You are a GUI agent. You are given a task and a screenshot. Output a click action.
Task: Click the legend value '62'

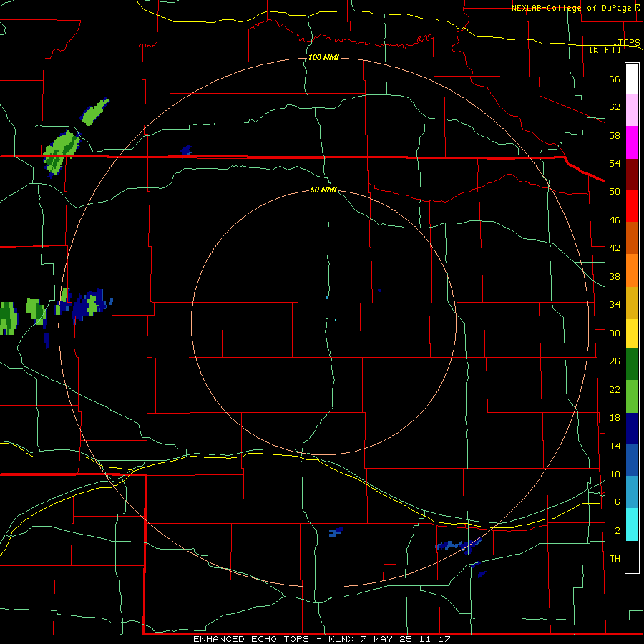point(615,107)
